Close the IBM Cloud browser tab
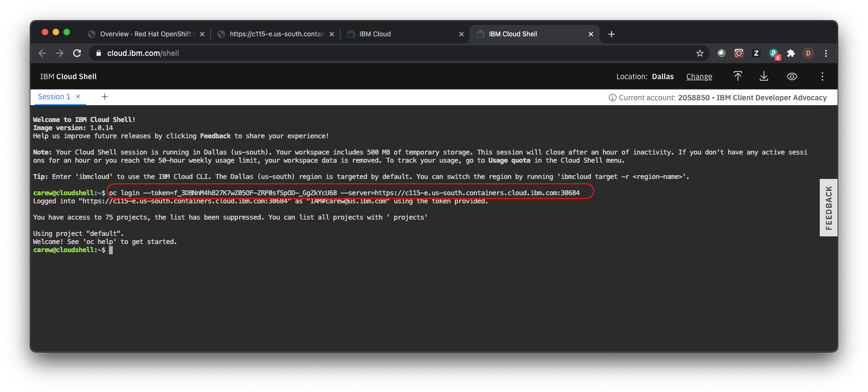 coord(461,34)
